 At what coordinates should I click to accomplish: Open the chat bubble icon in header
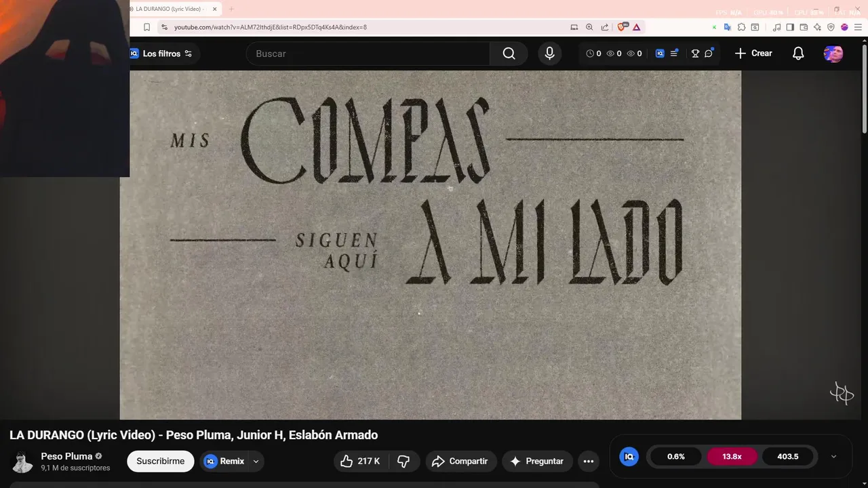pos(709,53)
